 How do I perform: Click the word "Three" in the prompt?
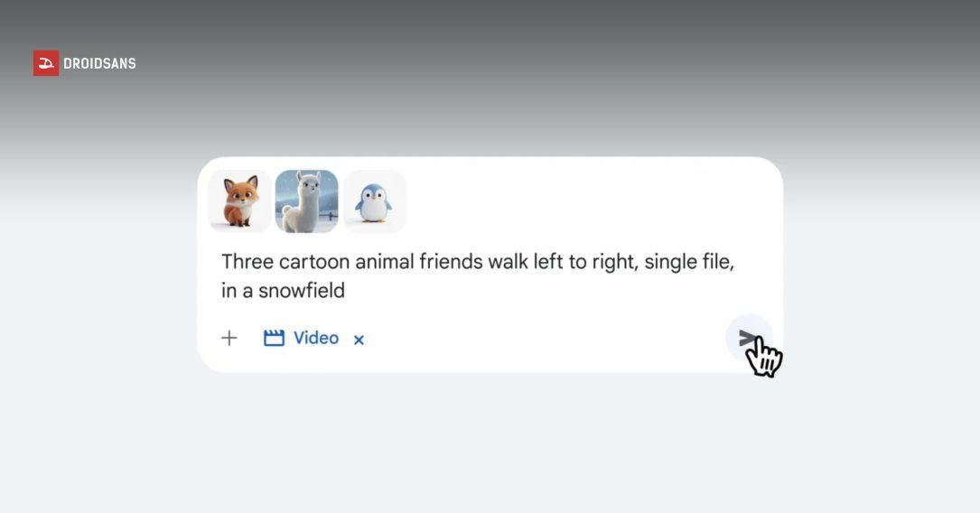tap(247, 262)
